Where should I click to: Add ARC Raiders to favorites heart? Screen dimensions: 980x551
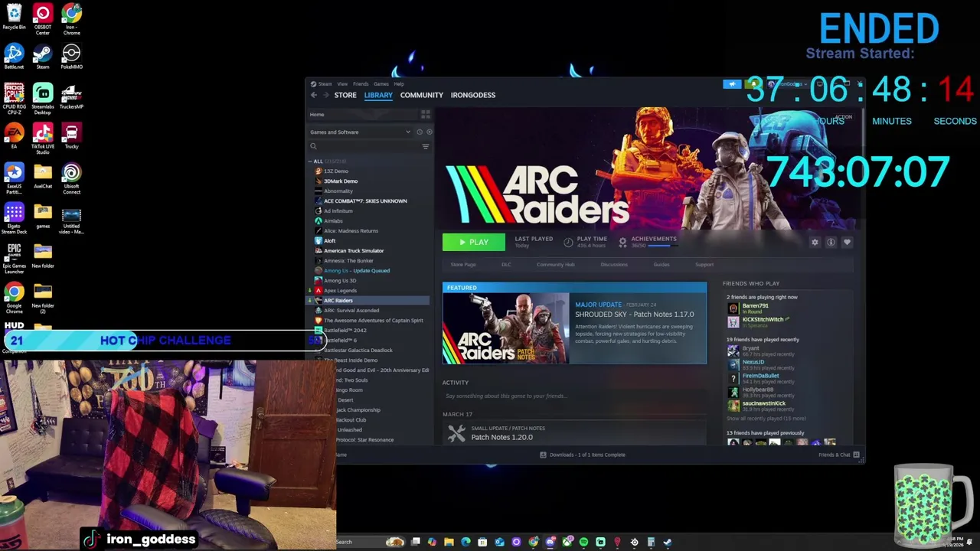847,242
